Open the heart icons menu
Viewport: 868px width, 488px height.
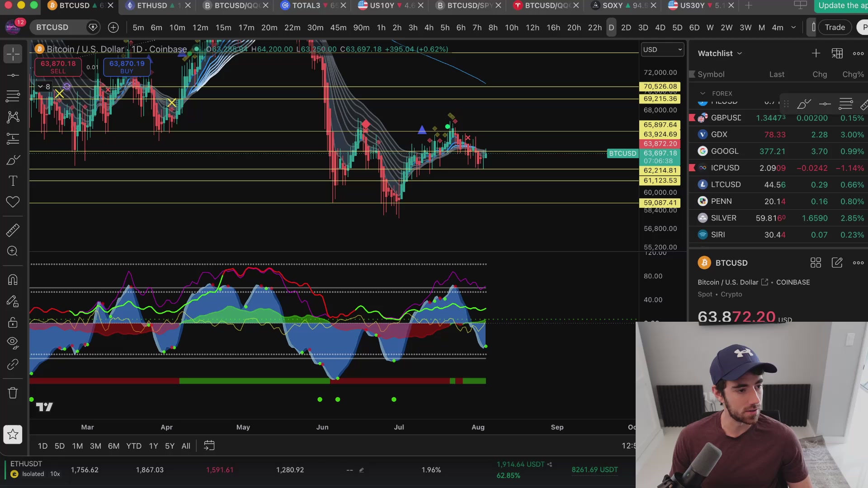coord(13,202)
